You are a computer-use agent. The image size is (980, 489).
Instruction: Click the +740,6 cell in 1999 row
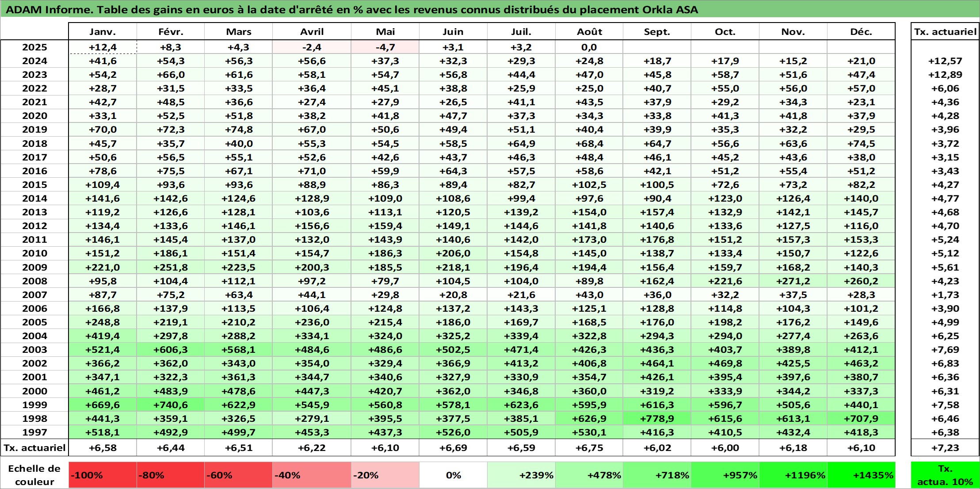tap(171, 405)
